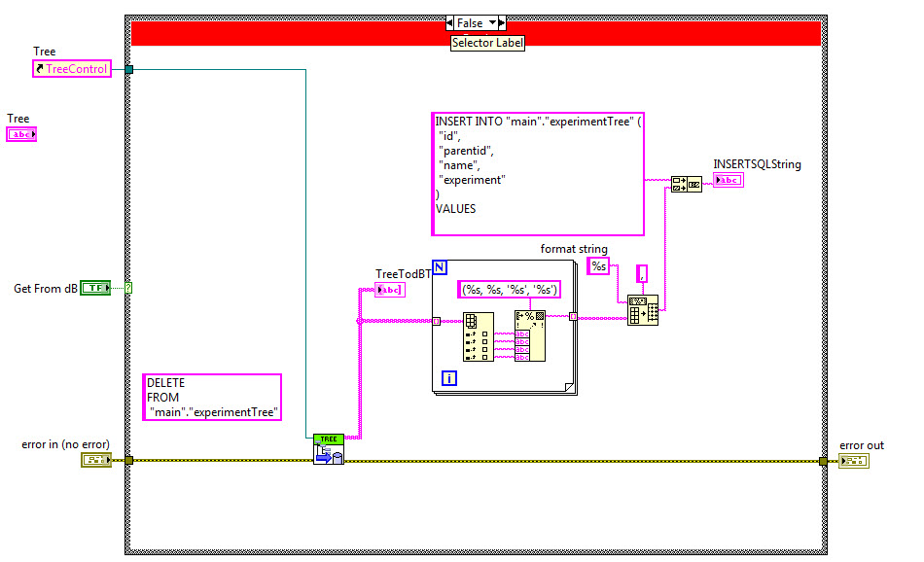This screenshot has width=924, height=562.
Task: Click the False case selector label
Action: click(470, 23)
